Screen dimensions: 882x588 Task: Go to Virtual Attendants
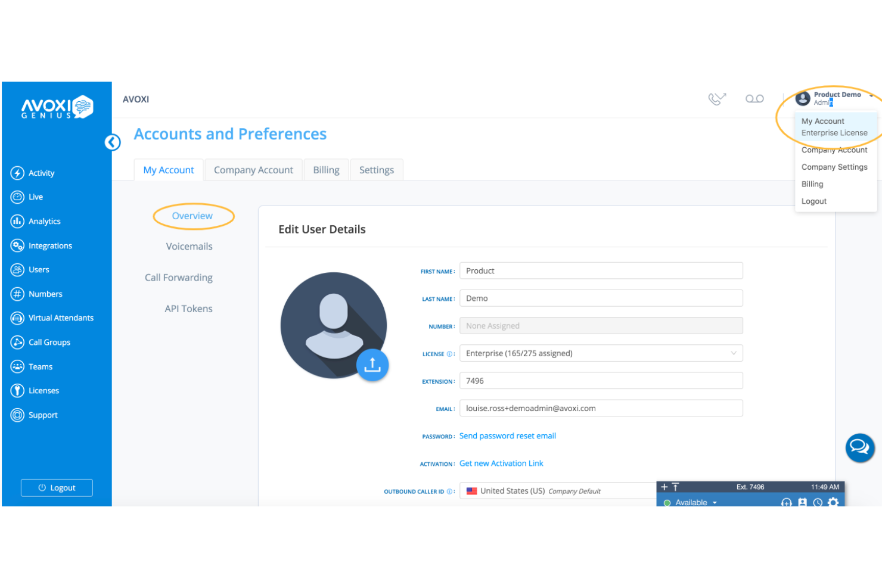[52, 318]
